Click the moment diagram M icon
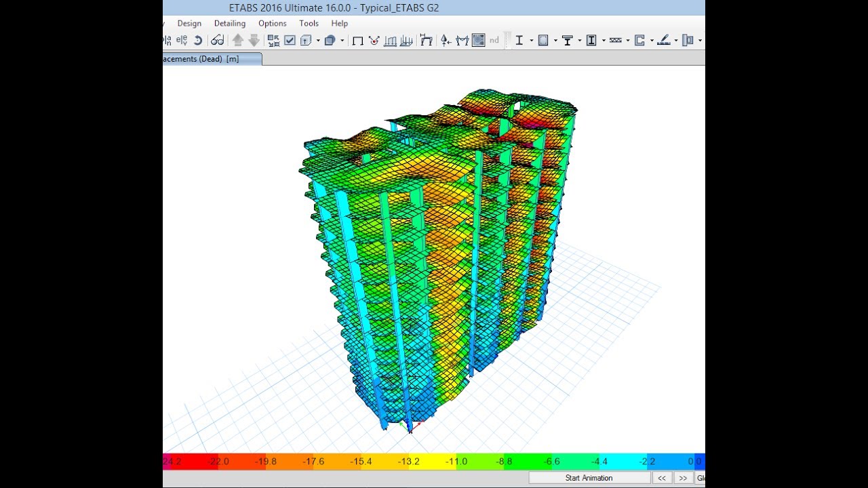This screenshot has height=488, width=868. tap(462, 41)
